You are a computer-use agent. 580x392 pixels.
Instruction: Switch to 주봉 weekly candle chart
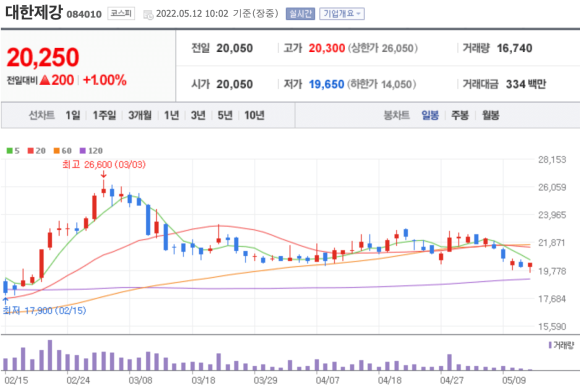tap(460, 115)
